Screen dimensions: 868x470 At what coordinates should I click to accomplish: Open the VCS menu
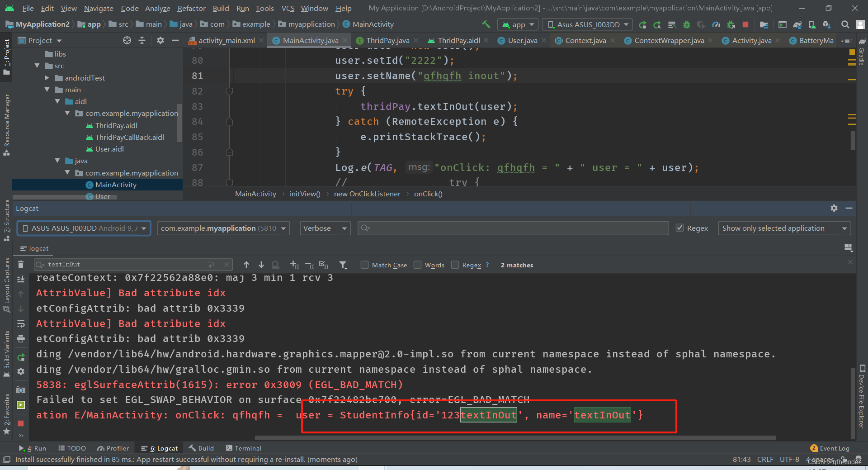pos(288,8)
